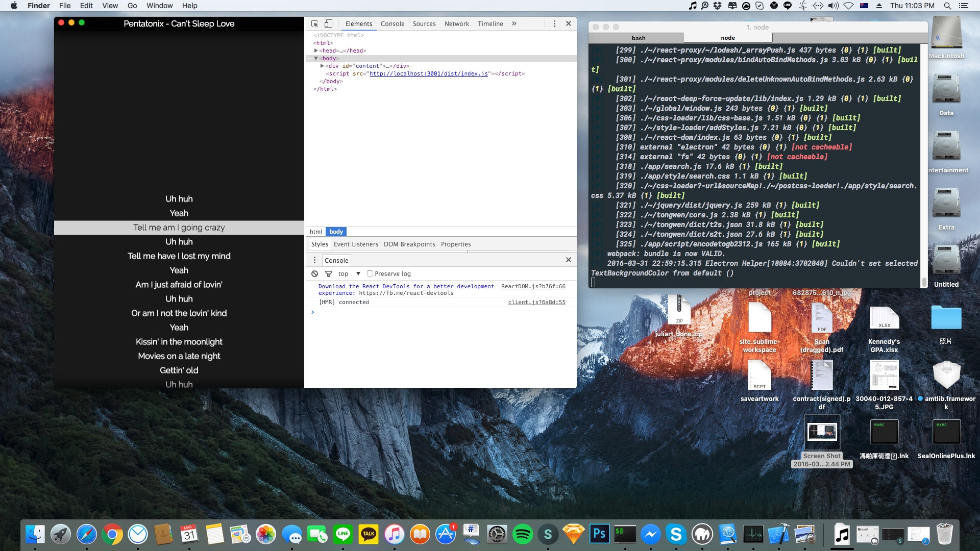The image size is (980, 551).
Task: Toggle device mode icon in DevTools
Action: pos(328,23)
